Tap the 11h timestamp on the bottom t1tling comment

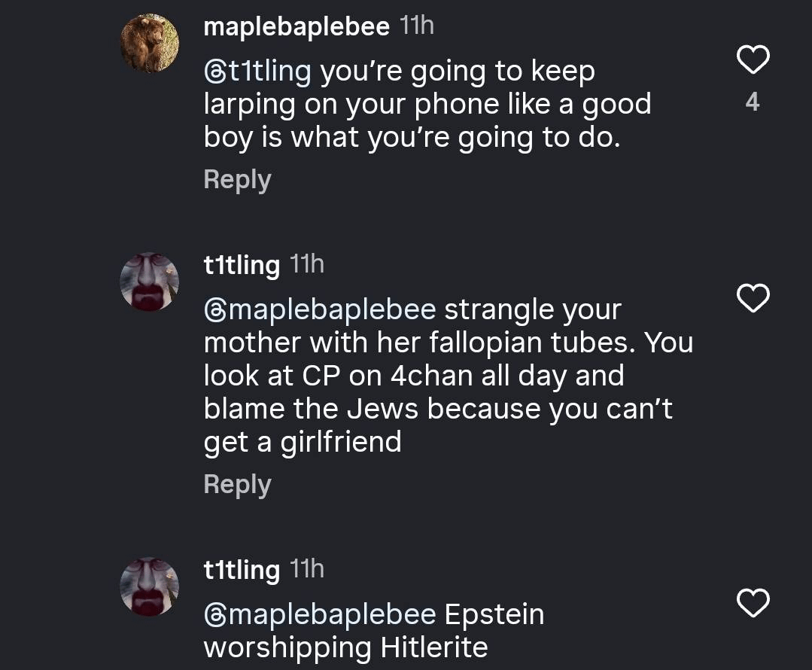[x=306, y=569]
